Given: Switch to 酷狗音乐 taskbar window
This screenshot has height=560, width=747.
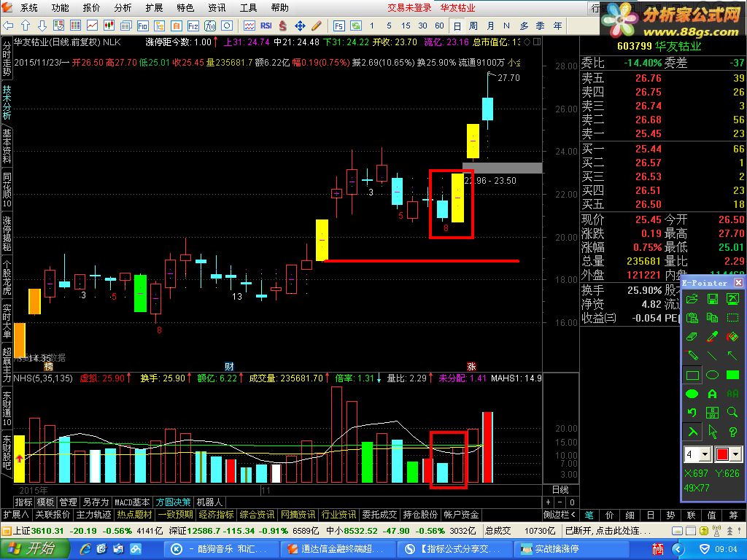Looking at the screenshot, I should [220, 548].
